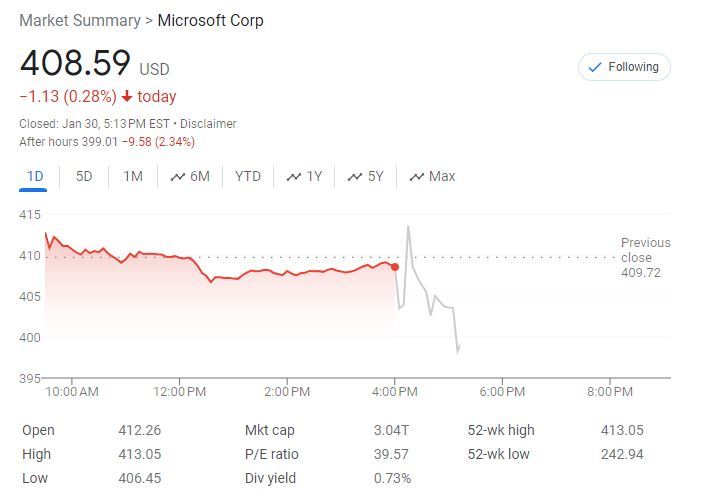Viewport: 710px width, 496px height.
Task: Click the trend icon beside 1Y
Action: pos(294,177)
